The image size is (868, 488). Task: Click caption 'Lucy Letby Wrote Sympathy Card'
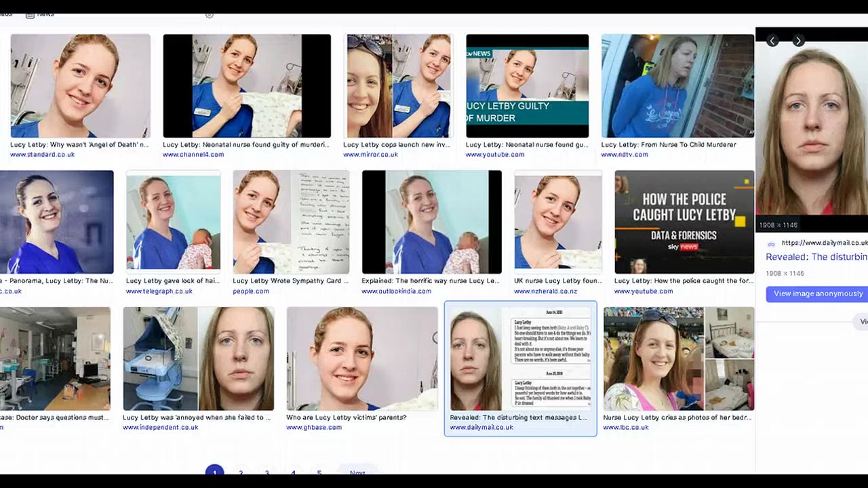click(x=290, y=281)
